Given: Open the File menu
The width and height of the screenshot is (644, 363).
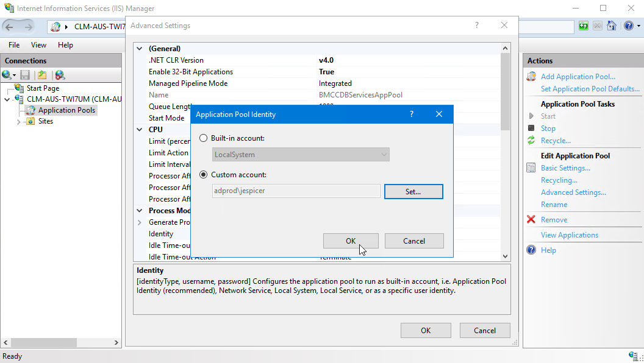Looking at the screenshot, I should [x=14, y=45].
